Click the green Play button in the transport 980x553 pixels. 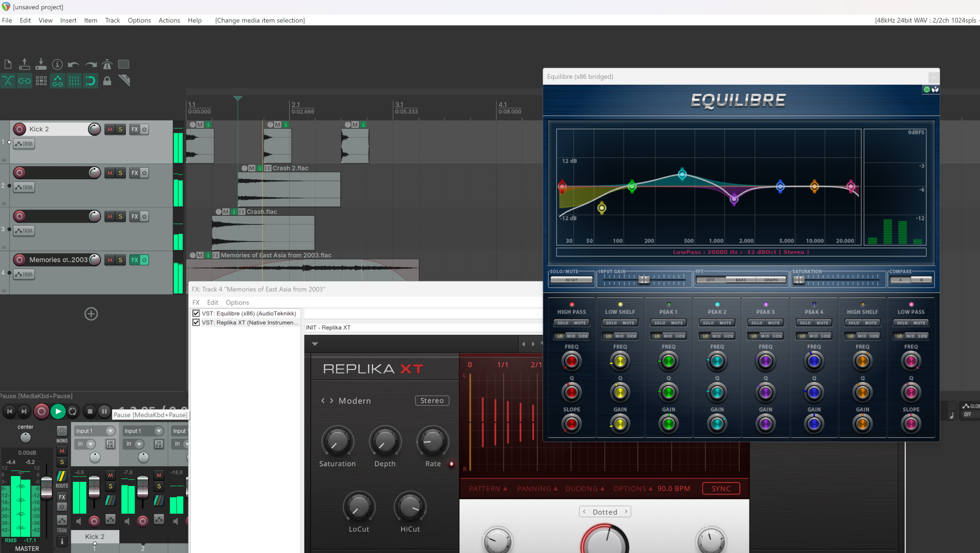pyautogui.click(x=58, y=412)
